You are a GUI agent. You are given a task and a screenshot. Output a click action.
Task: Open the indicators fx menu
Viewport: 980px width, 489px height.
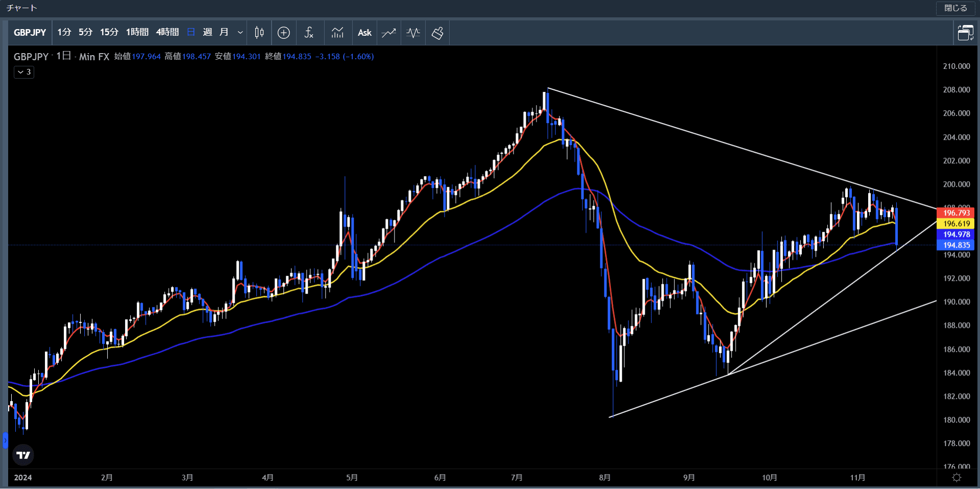click(309, 33)
